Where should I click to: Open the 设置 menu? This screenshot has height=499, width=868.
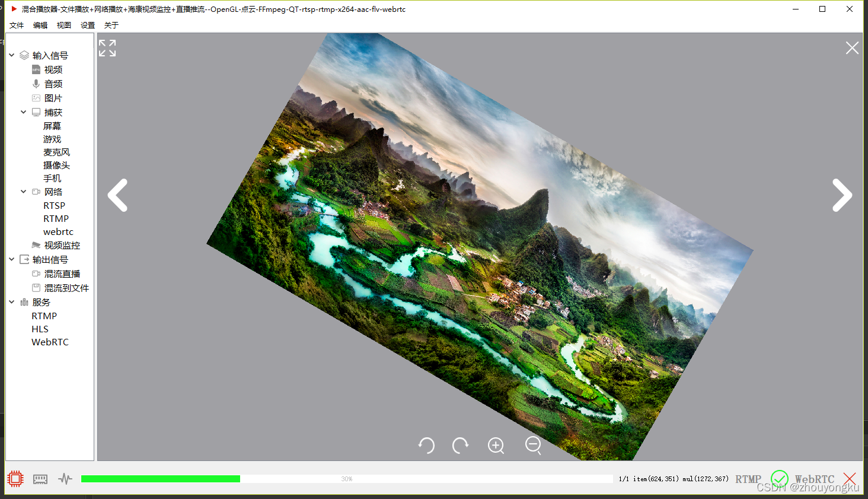88,26
